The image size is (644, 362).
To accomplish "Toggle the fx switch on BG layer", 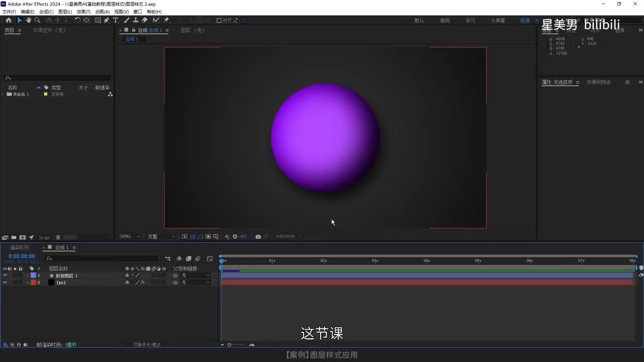I will click(x=142, y=283).
